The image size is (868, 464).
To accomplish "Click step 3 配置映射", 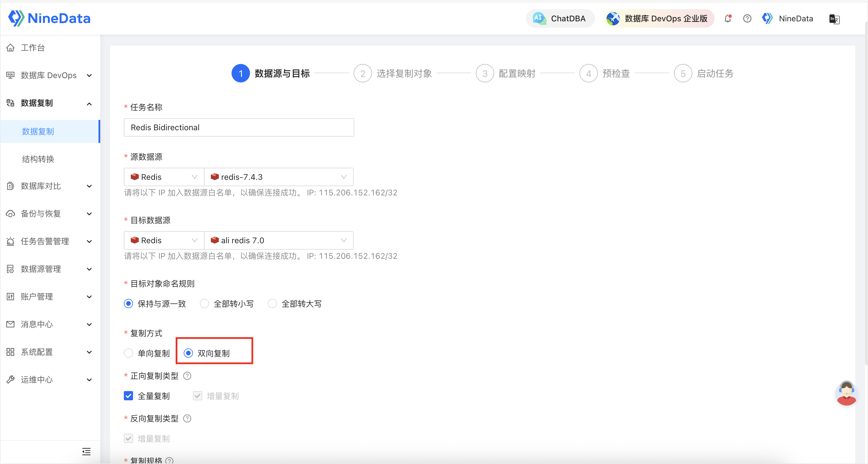I will tap(505, 73).
